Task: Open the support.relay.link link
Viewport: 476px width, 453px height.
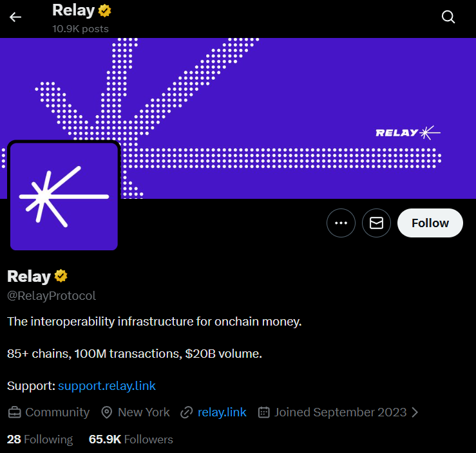Action: click(107, 386)
